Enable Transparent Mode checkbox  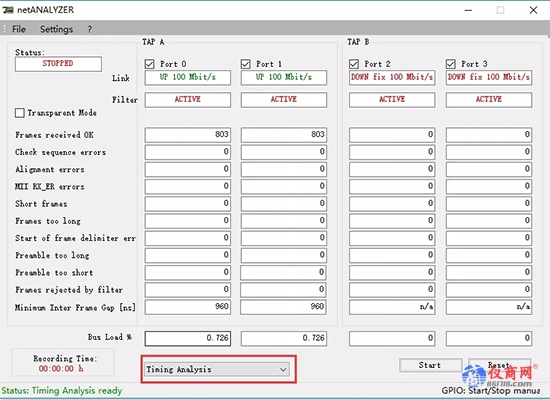point(20,113)
